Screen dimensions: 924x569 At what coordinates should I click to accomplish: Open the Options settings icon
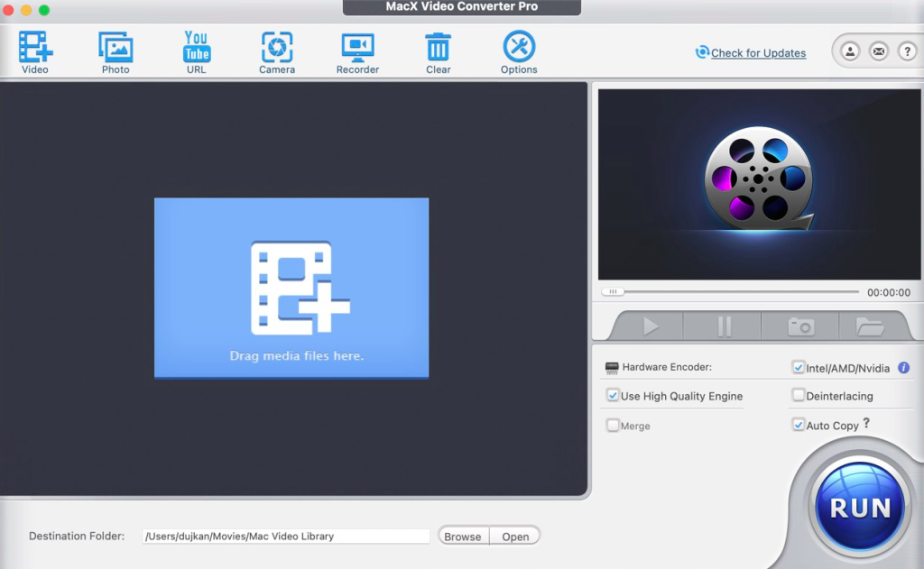tap(518, 43)
